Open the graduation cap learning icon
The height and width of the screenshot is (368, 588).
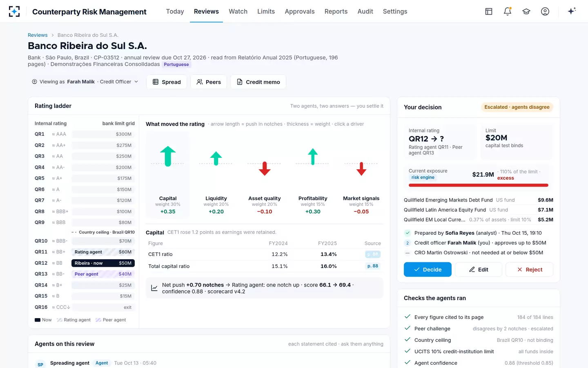coord(526,11)
